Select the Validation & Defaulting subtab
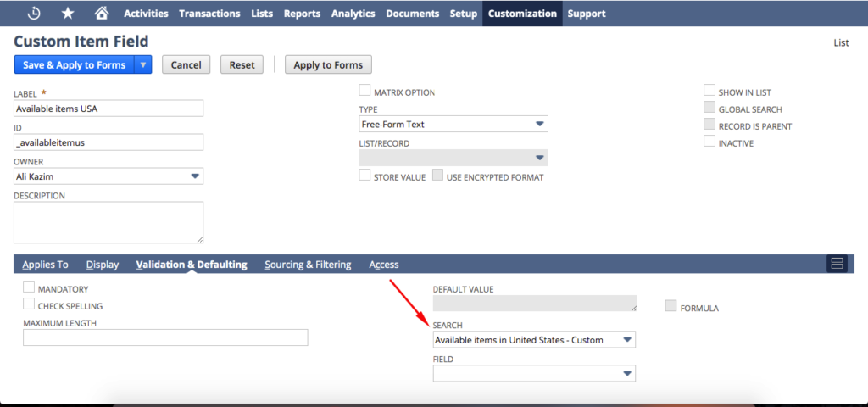The width and height of the screenshot is (868, 407). pyautogui.click(x=192, y=265)
